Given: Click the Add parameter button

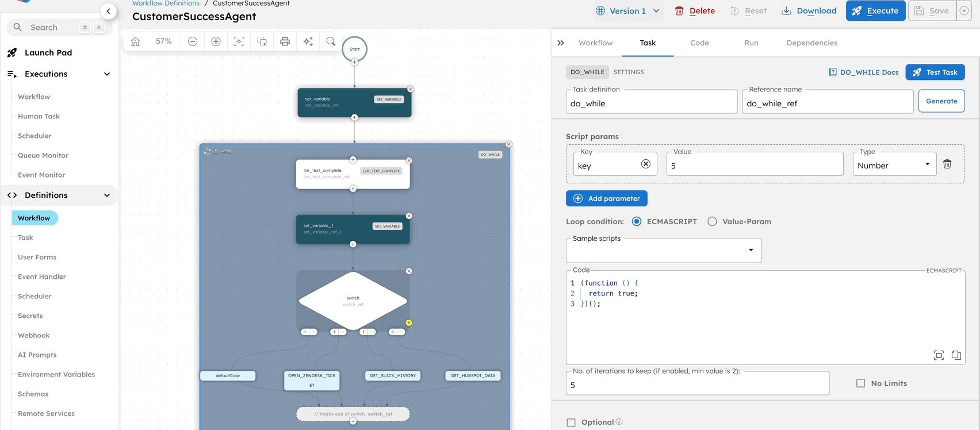Looking at the screenshot, I should pos(607,198).
